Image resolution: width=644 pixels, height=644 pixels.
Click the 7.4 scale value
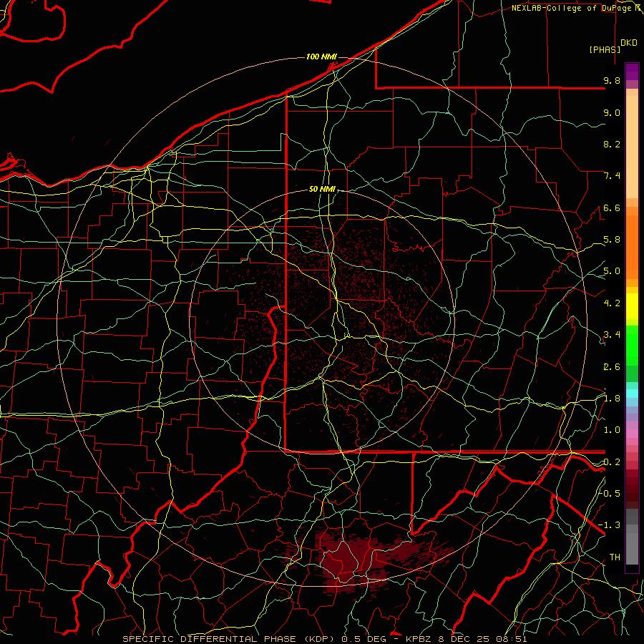tap(612, 176)
